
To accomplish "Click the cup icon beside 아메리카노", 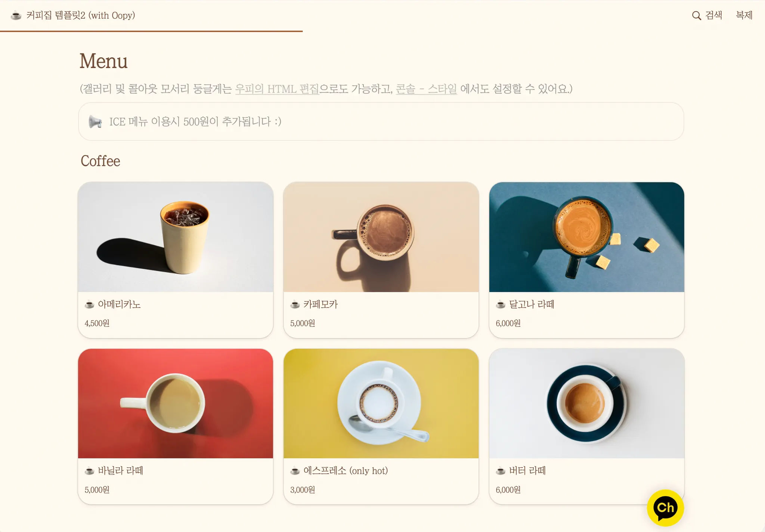I will [89, 304].
